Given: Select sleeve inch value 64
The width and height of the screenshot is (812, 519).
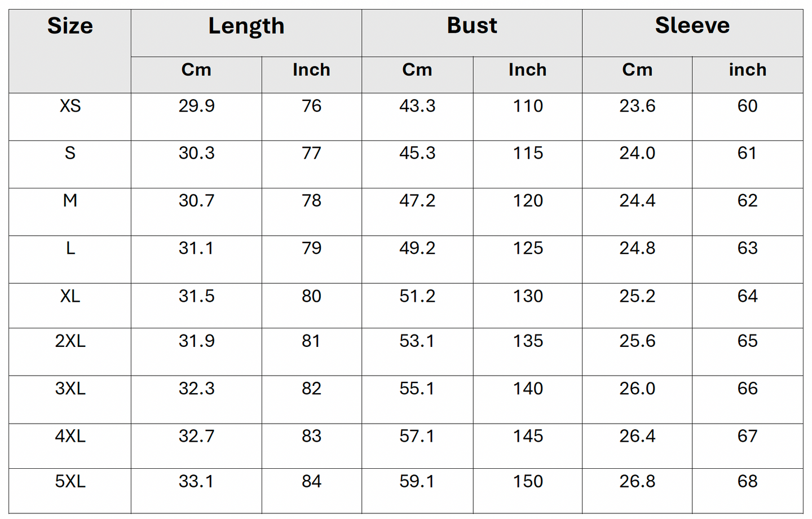Looking at the screenshot, I should coord(747,296).
